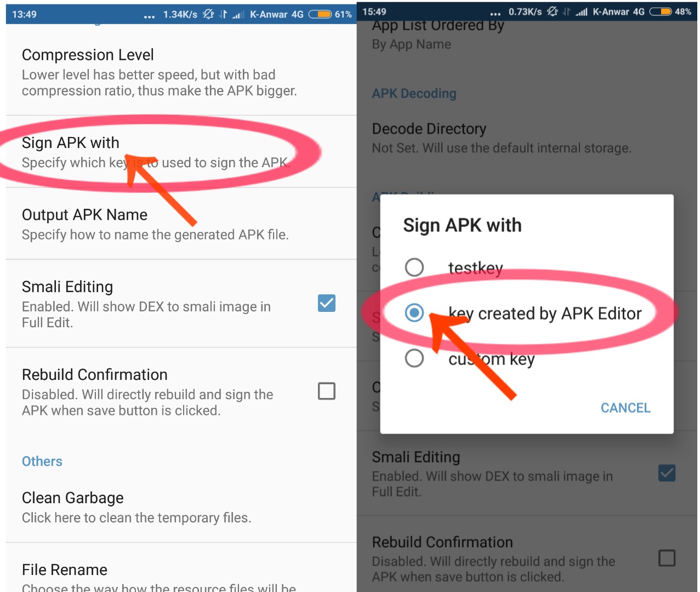
Task: Tap the Rebuild Confirmation title in left screen
Action: (95, 374)
